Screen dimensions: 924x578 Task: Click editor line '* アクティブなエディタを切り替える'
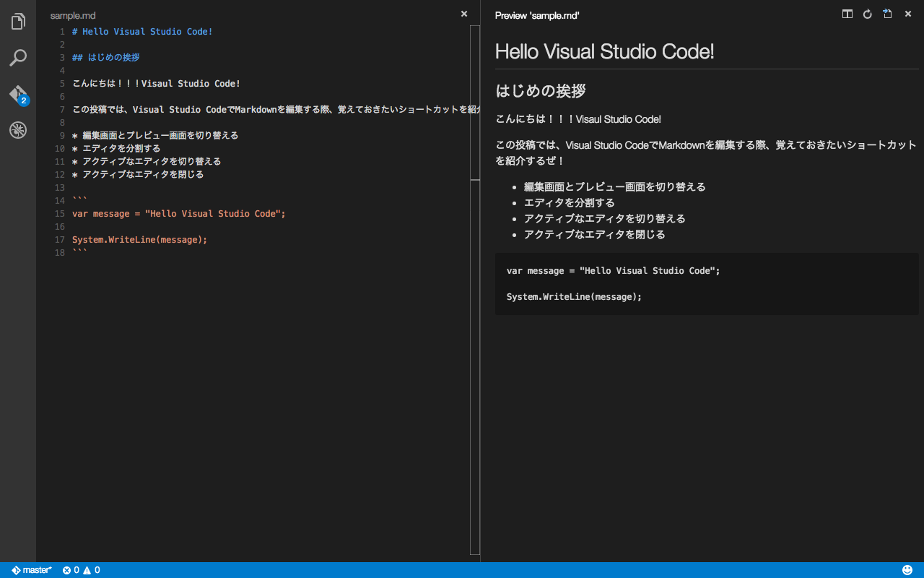click(147, 162)
